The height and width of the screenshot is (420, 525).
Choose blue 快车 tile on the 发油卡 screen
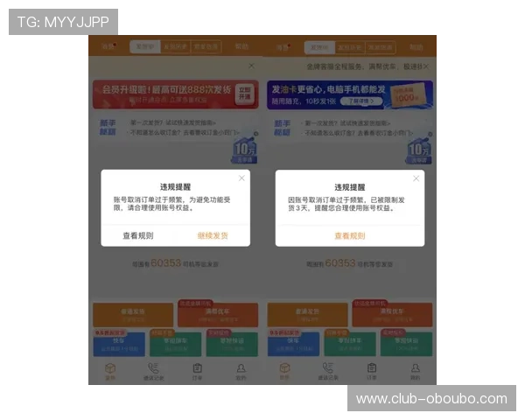(x=294, y=344)
